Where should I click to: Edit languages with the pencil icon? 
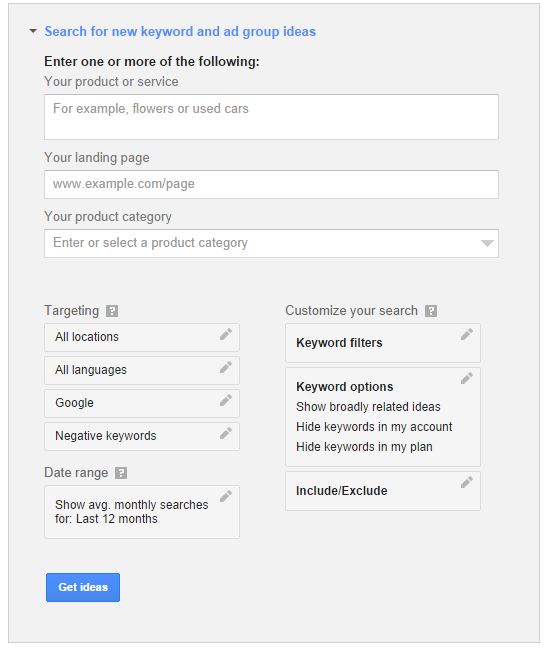(226, 367)
